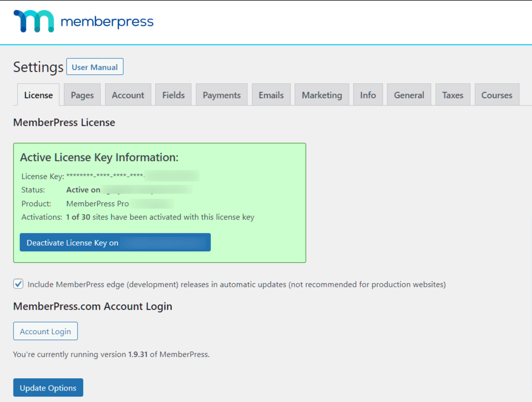Viewport: 532px width, 402px height.
Task: Click the Update Options button
Action: point(48,387)
